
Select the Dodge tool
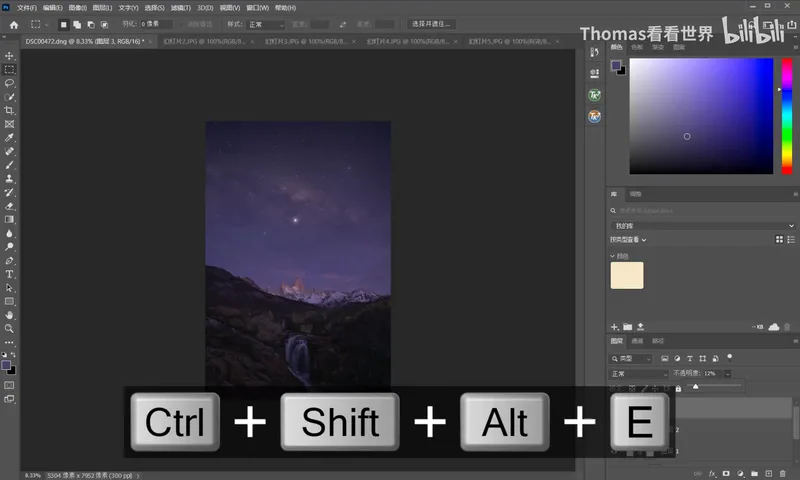pos(9,247)
